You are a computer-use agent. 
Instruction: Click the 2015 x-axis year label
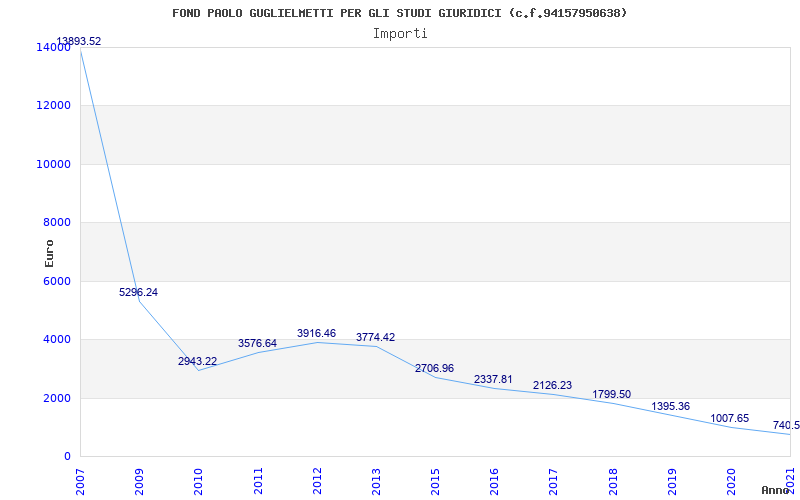point(435,481)
